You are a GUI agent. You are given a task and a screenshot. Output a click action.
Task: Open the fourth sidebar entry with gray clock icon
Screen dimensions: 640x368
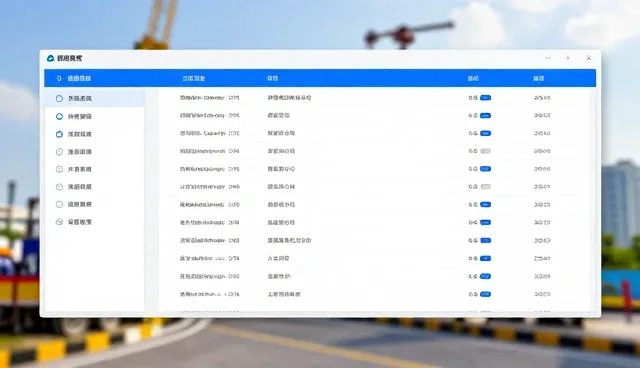(x=59, y=152)
